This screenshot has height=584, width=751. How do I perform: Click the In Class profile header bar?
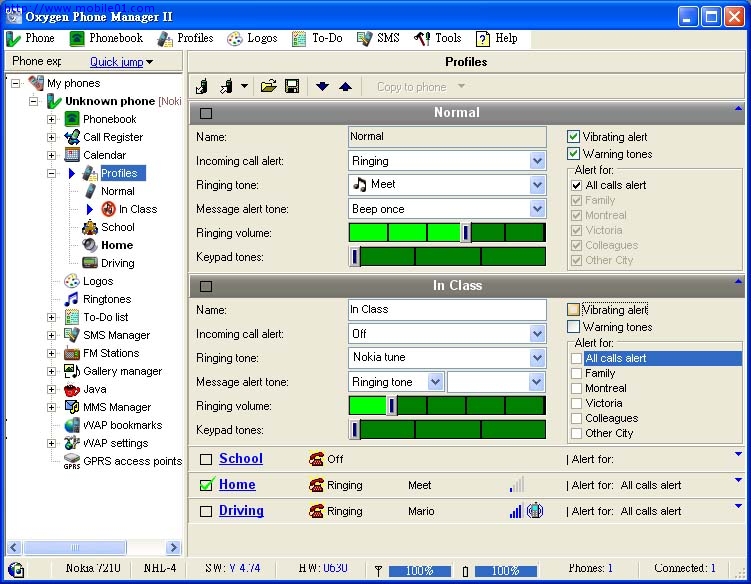click(466, 286)
